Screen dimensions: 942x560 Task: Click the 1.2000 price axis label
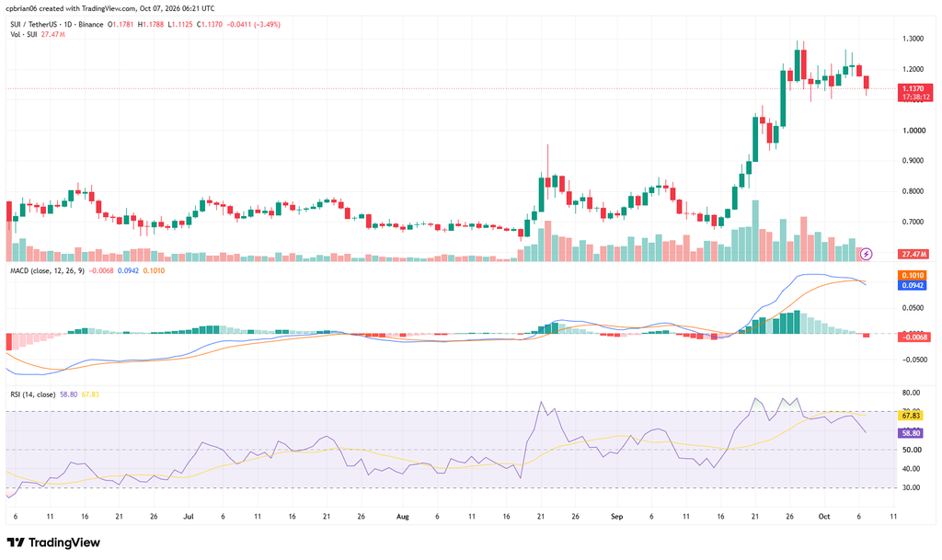click(x=913, y=70)
